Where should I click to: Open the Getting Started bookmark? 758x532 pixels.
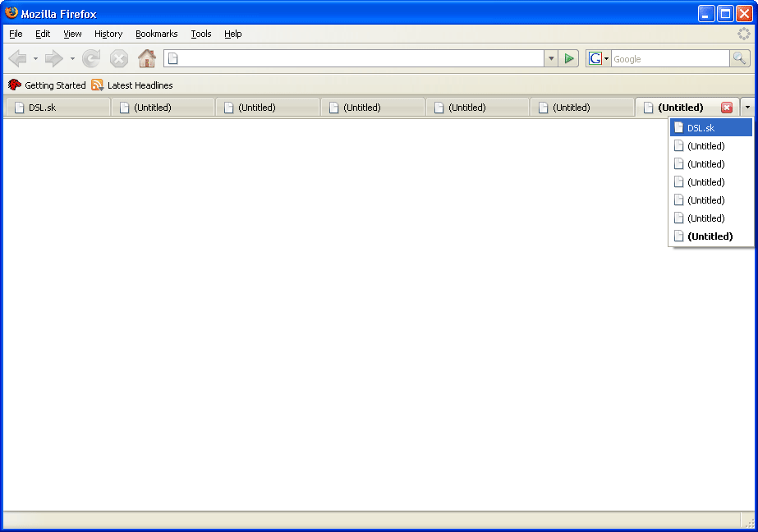click(x=48, y=85)
